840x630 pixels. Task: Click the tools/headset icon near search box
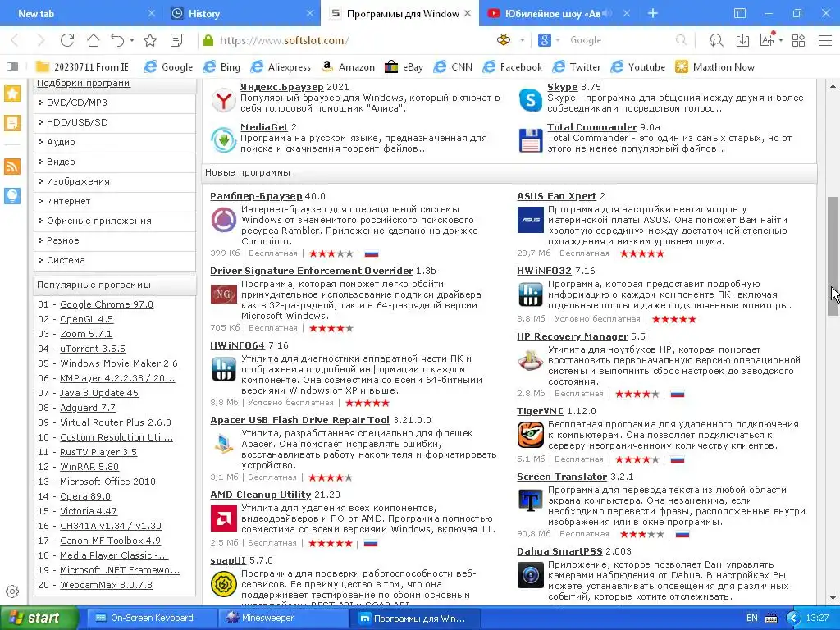[716, 40]
